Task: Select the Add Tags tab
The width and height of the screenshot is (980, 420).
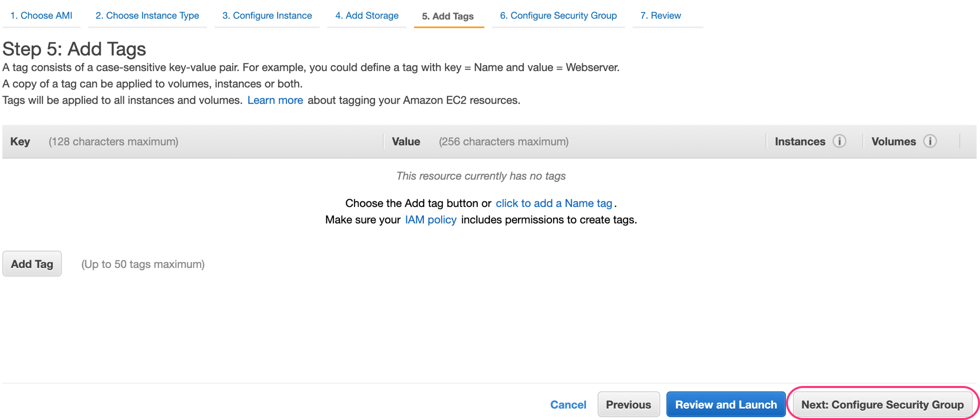Action: click(x=448, y=16)
